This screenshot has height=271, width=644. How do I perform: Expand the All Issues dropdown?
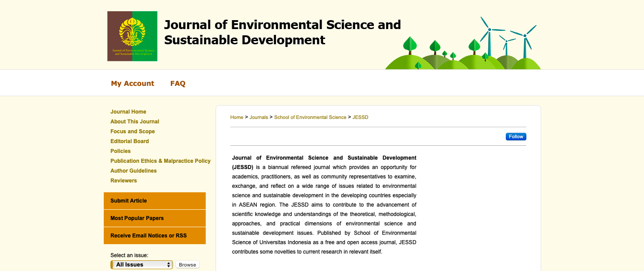[141, 265]
